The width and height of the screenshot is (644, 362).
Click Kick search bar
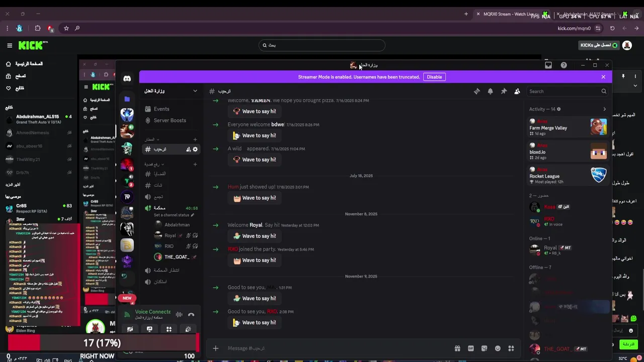click(322, 45)
